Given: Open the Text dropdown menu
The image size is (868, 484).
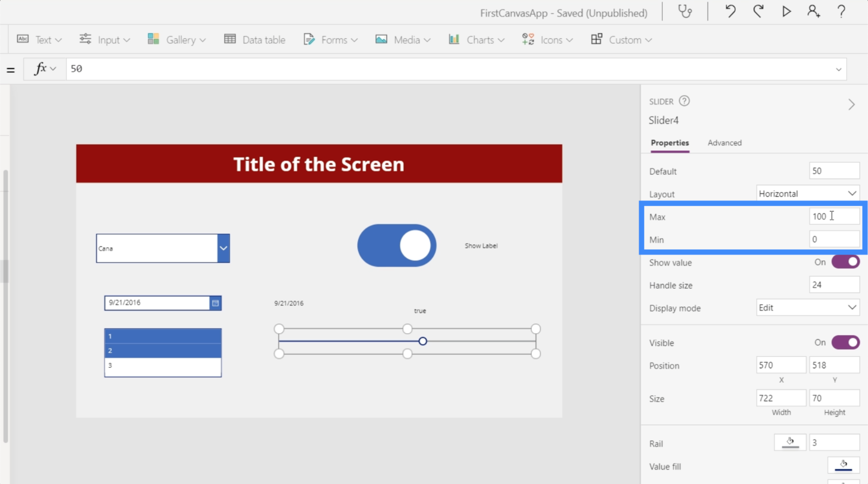Looking at the screenshot, I should [58, 40].
